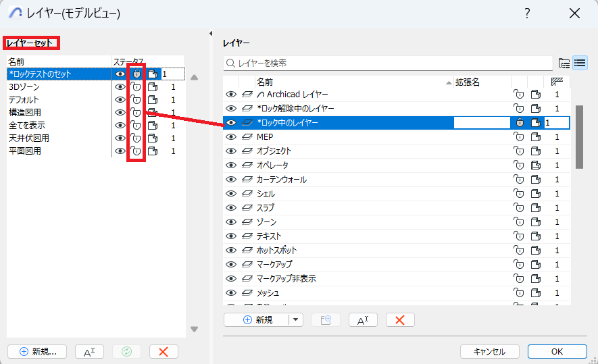598x364 pixels.
Task: Click キャンセル button
Action: coord(490,351)
